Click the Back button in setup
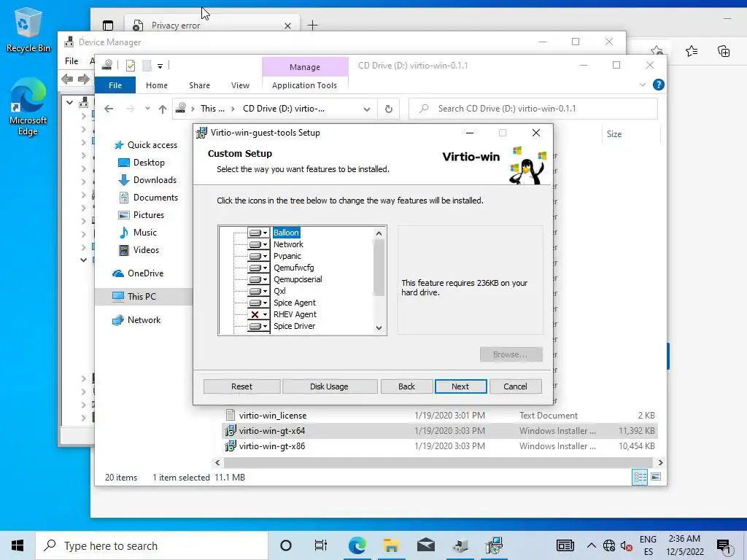The image size is (747, 560). tap(407, 386)
